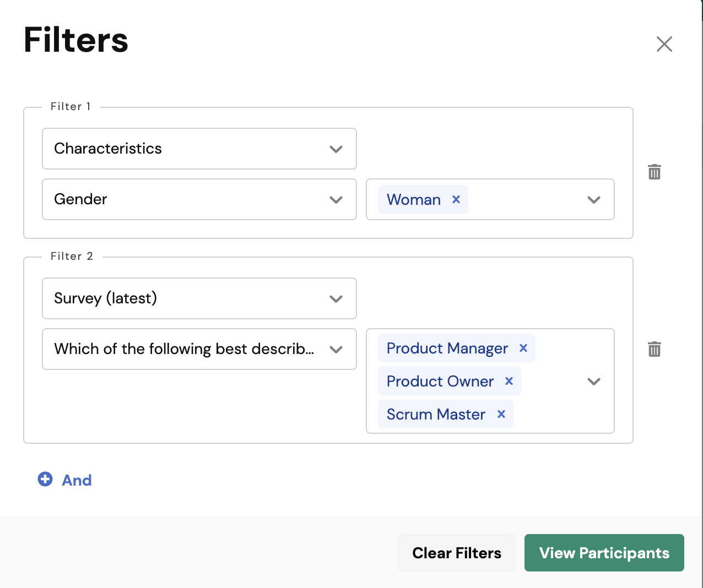
Task: Remove the Product Owner tag
Action: (x=509, y=381)
